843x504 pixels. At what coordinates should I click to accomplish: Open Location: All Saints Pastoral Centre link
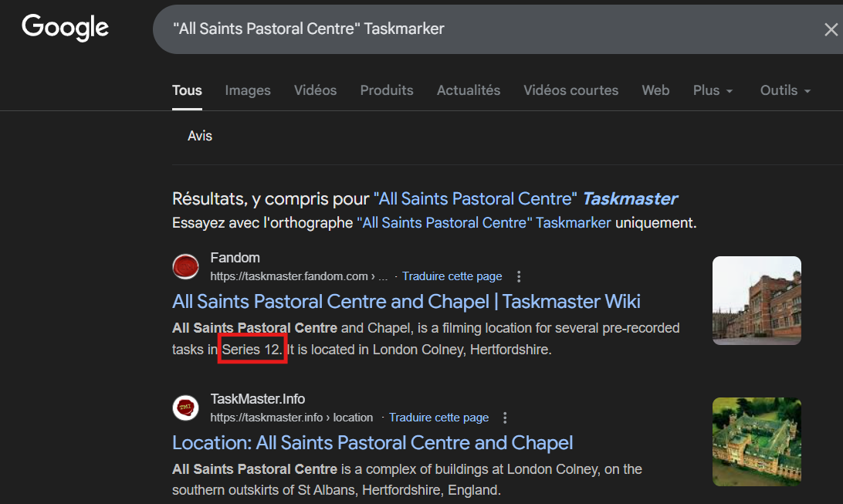pyautogui.click(x=372, y=443)
